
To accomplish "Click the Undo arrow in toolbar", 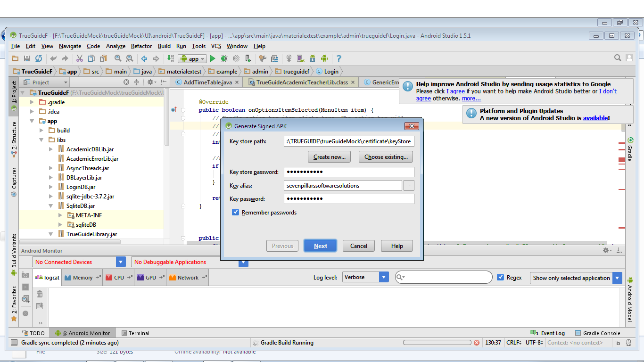I will pyautogui.click(x=53, y=58).
